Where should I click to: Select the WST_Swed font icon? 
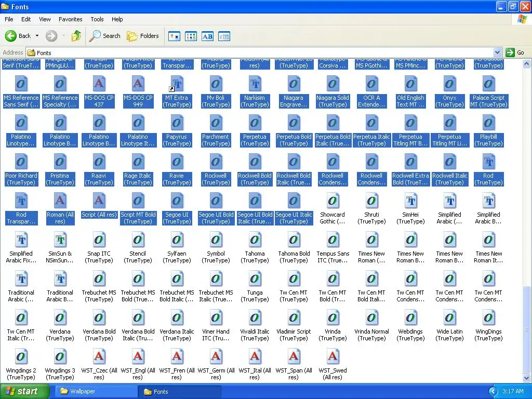point(332,357)
